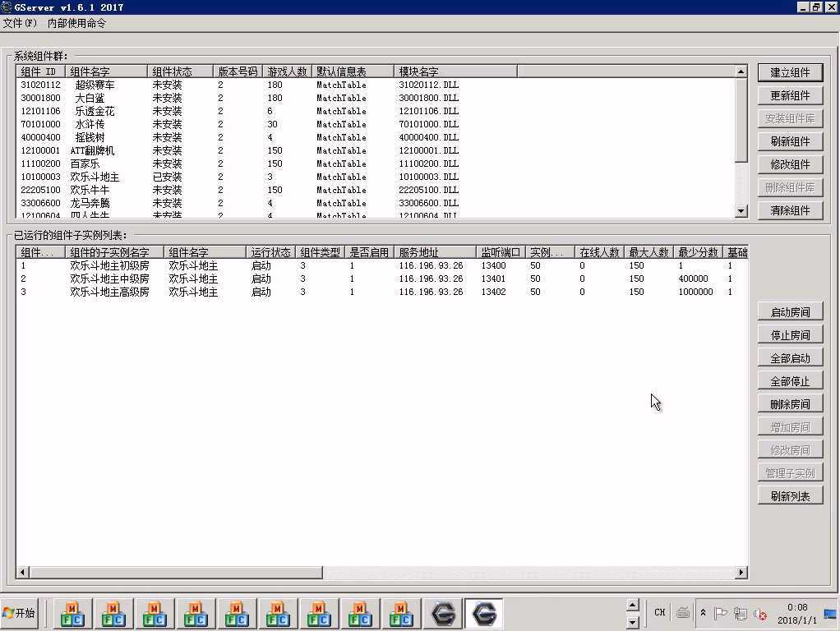The height and width of the screenshot is (631, 840).
Task: Click the 全部停止 button
Action: pos(790,381)
